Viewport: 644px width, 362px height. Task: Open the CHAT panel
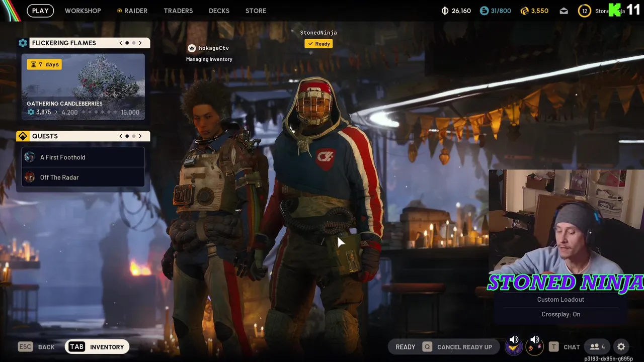(572, 347)
